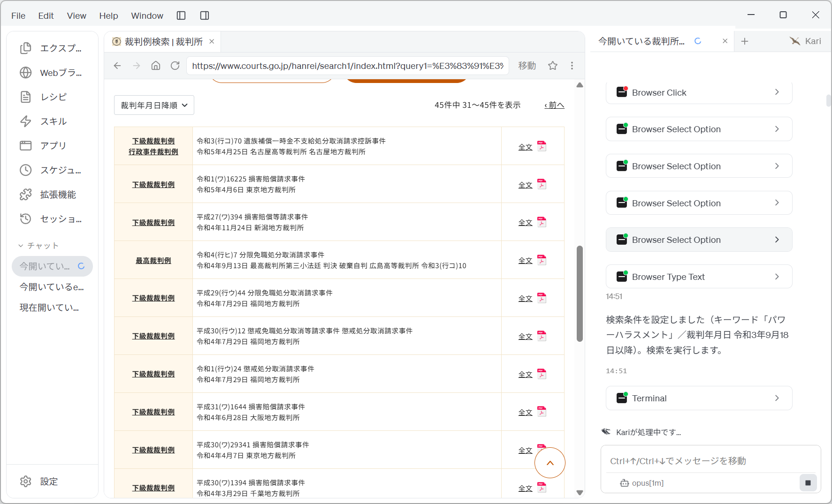Open the スキル lightning icon
This screenshot has width=832, height=504.
tap(25, 121)
